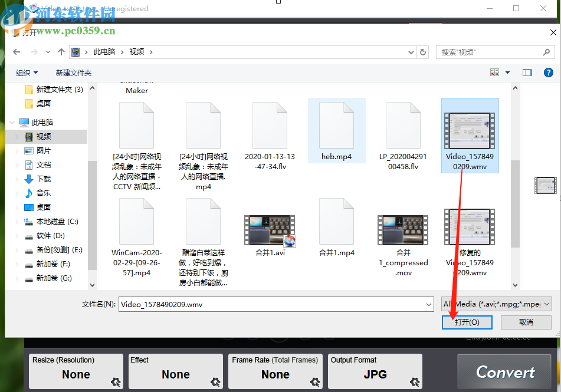The image size is (561, 392).
Task: Select 视频 in the address breadcrumb
Action: click(x=137, y=52)
